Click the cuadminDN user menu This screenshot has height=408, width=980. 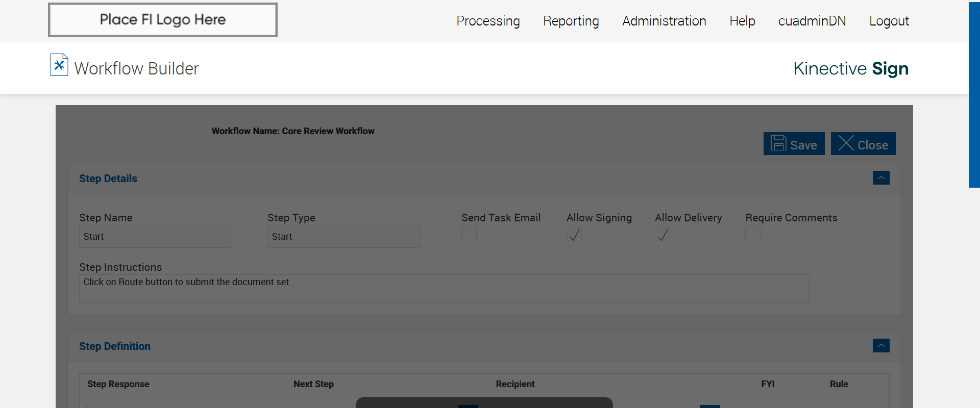812,21
